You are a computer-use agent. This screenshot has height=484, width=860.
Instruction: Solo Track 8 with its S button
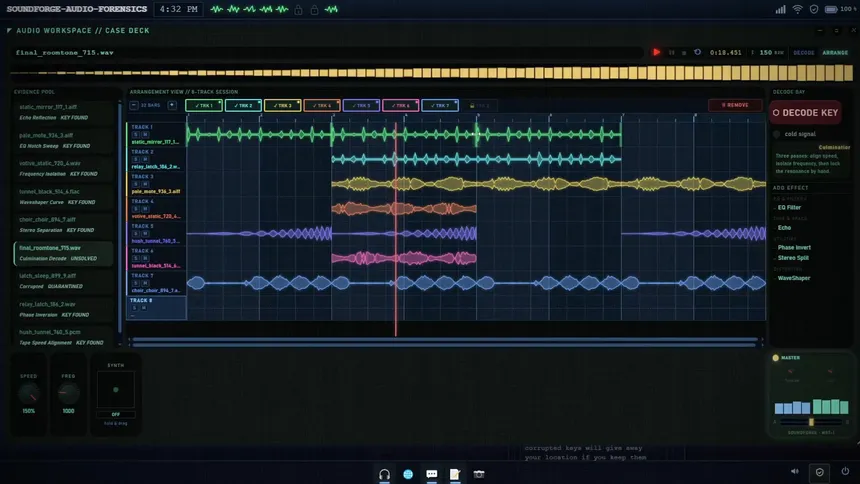coord(134,308)
